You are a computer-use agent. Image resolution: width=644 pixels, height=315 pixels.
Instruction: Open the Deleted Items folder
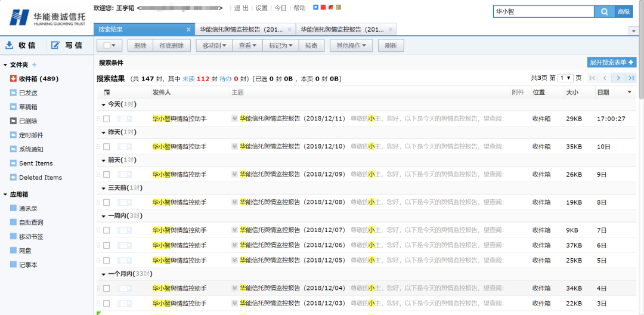coord(36,177)
